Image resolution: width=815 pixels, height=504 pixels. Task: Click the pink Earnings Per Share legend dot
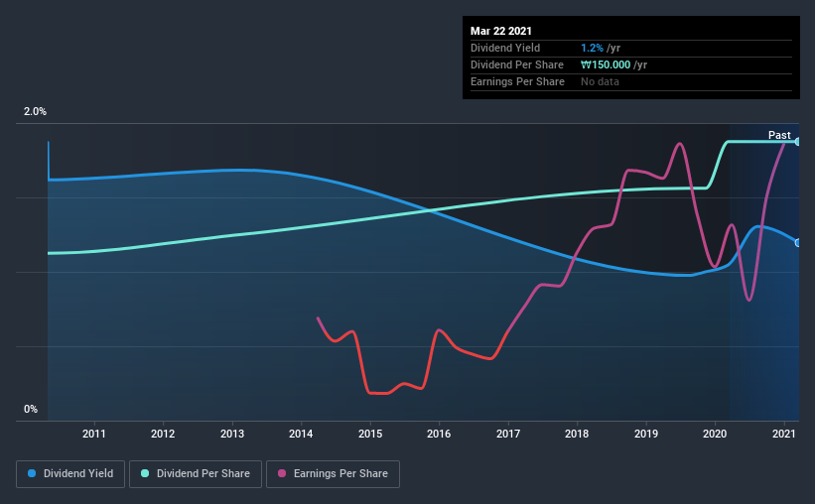[x=282, y=473]
